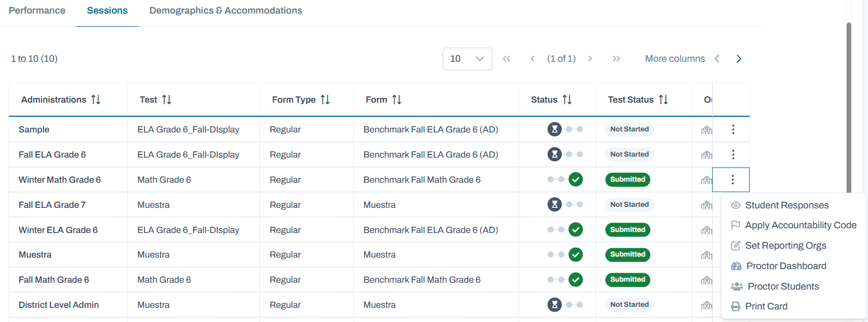Go to first page of results

point(506,59)
